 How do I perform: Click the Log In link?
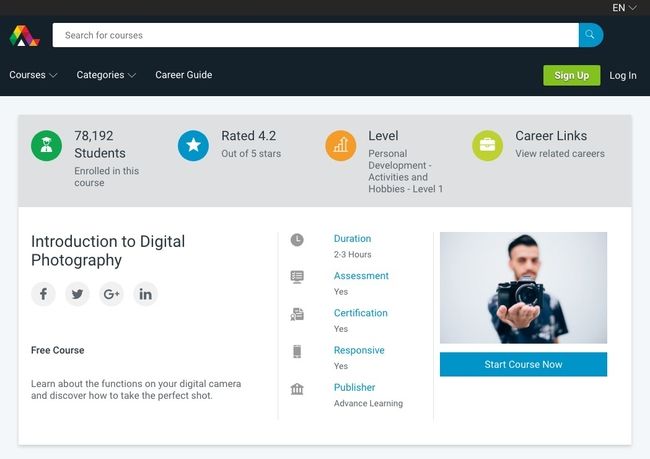[x=623, y=75]
